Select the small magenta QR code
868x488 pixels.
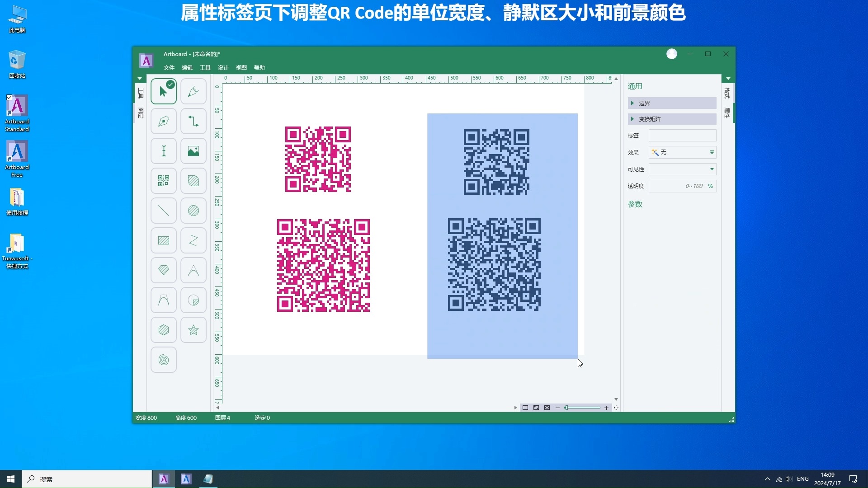318,159
